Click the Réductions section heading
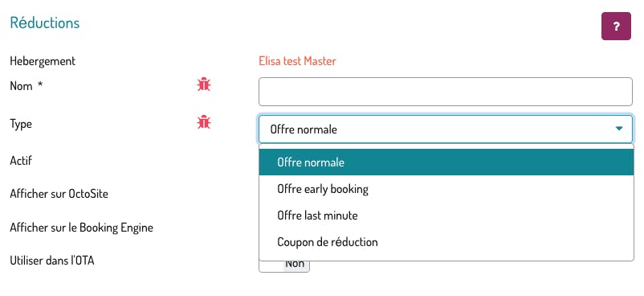 pyautogui.click(x=45, y=23)
